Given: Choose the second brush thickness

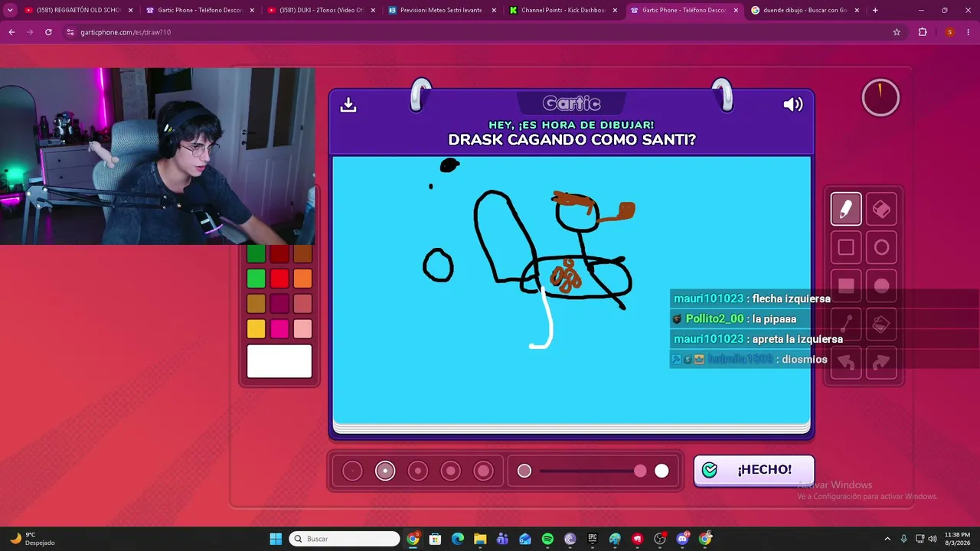Looking at the screenshot, I should pos(385,471).
